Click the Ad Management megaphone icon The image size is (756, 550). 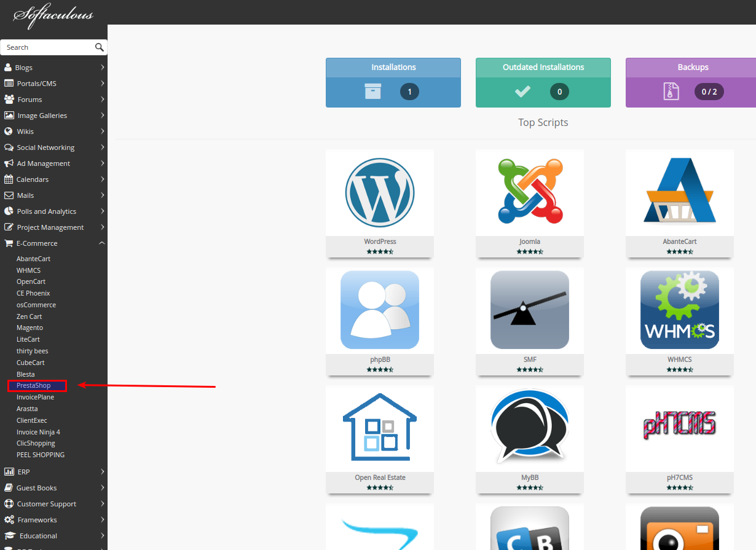[x=9, y=163]
